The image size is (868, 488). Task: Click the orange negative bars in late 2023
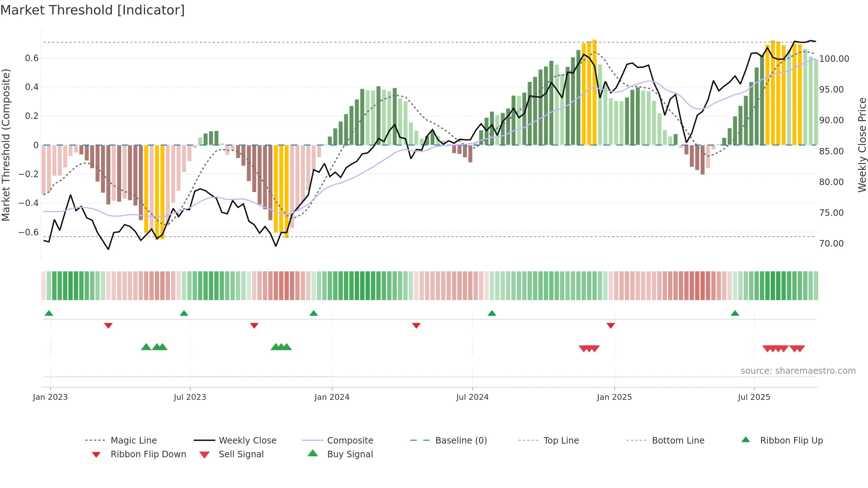(281, 191)
